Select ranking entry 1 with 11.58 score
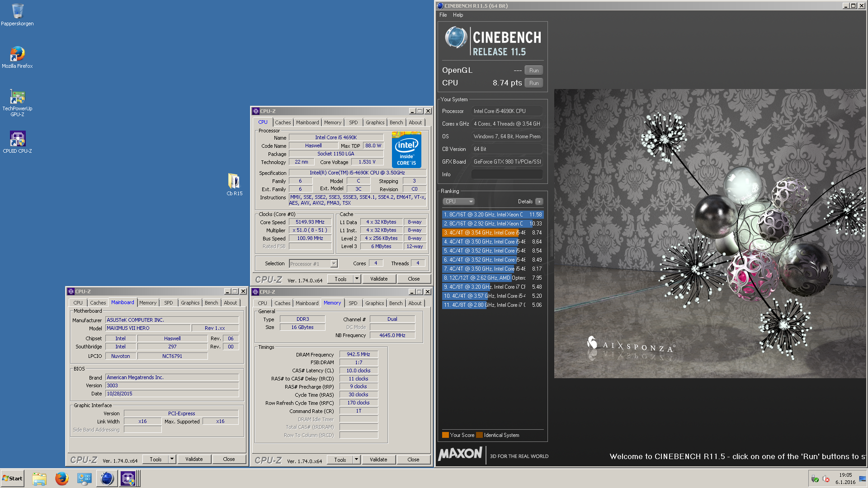868x488 pixels. [x=493, y=215]
